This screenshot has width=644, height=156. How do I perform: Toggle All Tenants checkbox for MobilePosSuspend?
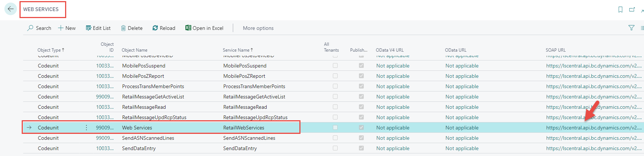pos(335,66)
